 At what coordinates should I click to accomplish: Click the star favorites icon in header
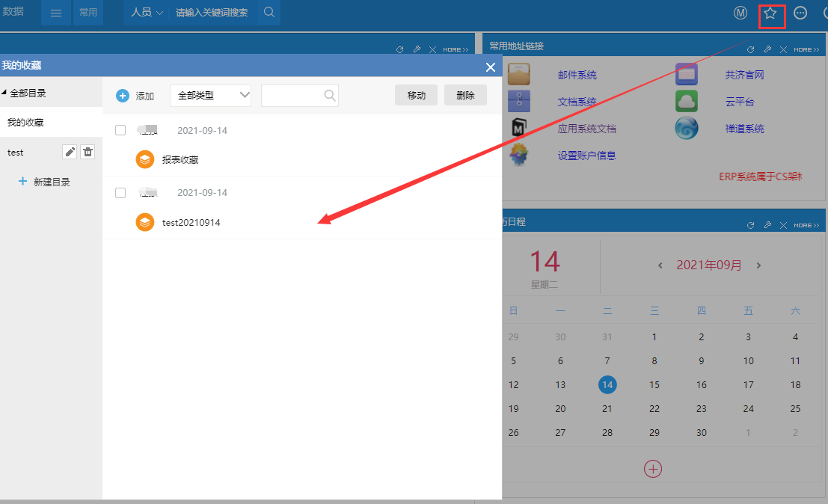(x=770, y=13)
